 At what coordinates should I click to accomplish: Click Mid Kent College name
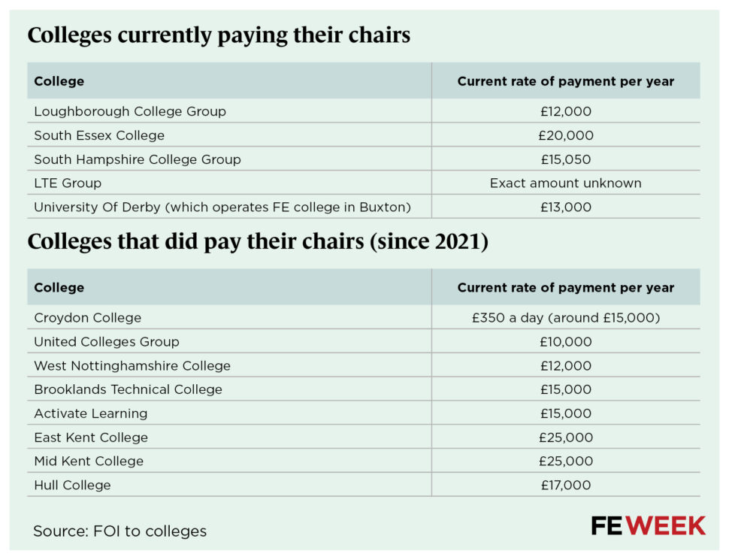pos(89,461)
